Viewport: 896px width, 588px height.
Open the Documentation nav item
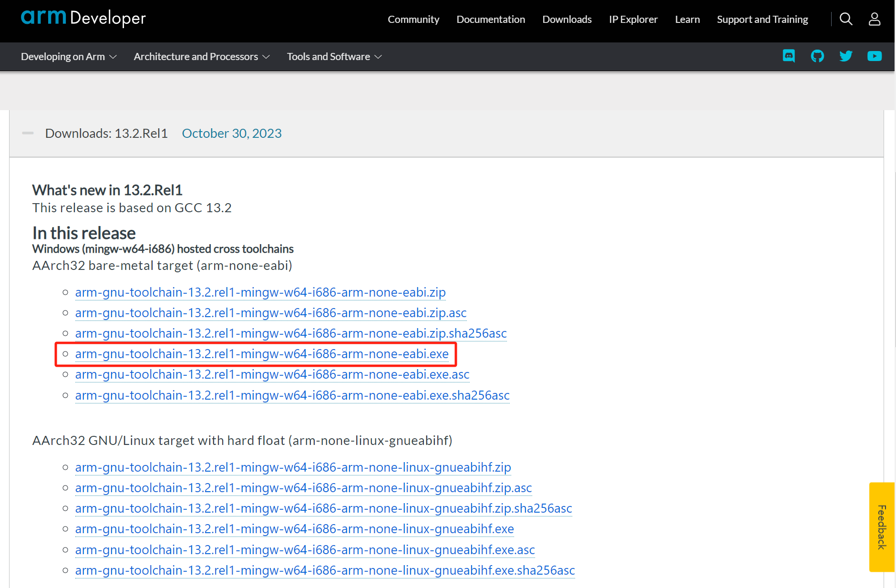[x=491, y=19]
